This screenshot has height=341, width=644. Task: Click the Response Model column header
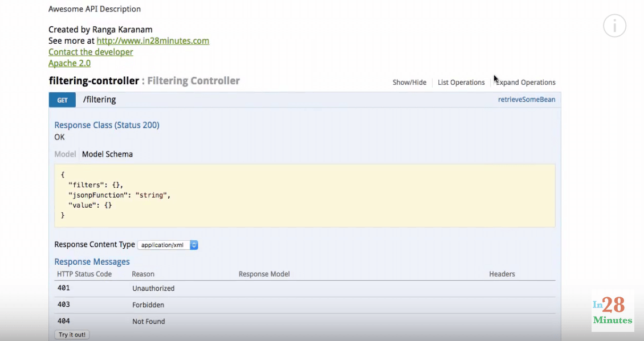click(x=264, y=274)
